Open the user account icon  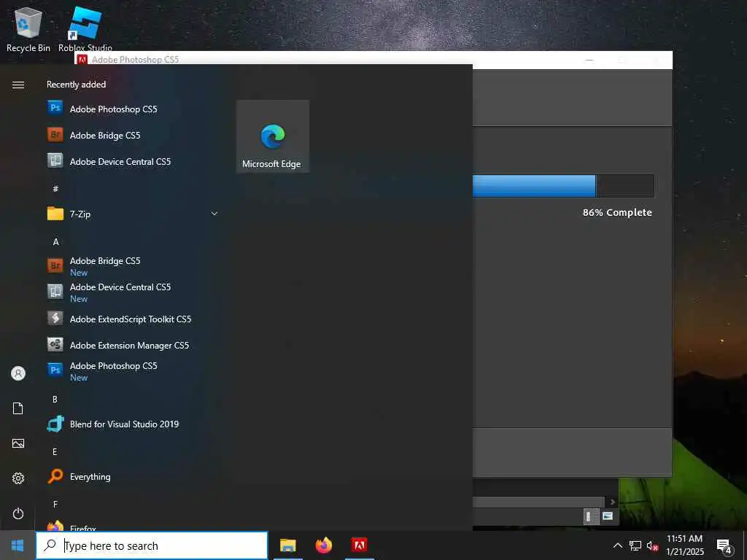click(18, 373)
